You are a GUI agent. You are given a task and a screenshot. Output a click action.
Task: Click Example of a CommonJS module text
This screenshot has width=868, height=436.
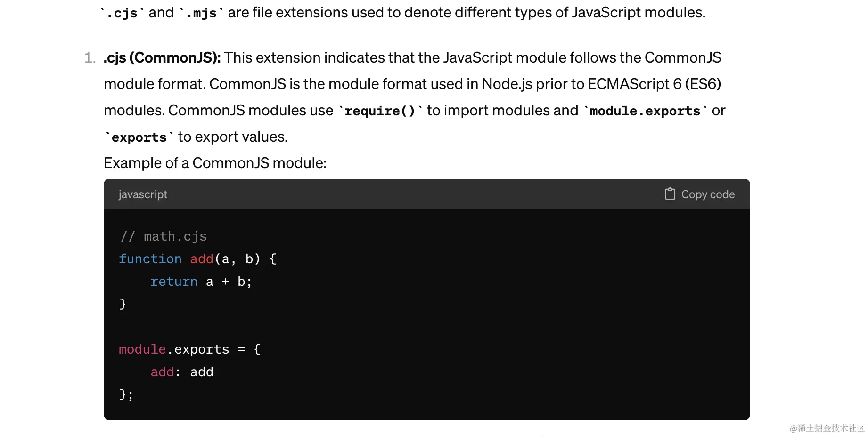click(215, 163)
